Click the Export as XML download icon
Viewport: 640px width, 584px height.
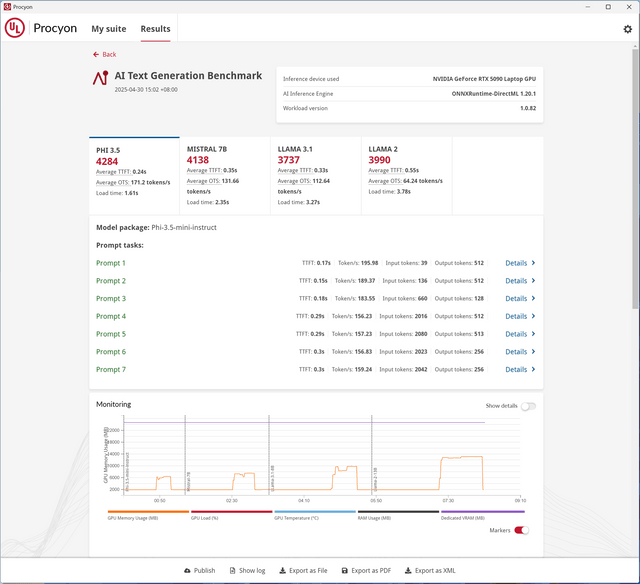[x=408, y=571]
